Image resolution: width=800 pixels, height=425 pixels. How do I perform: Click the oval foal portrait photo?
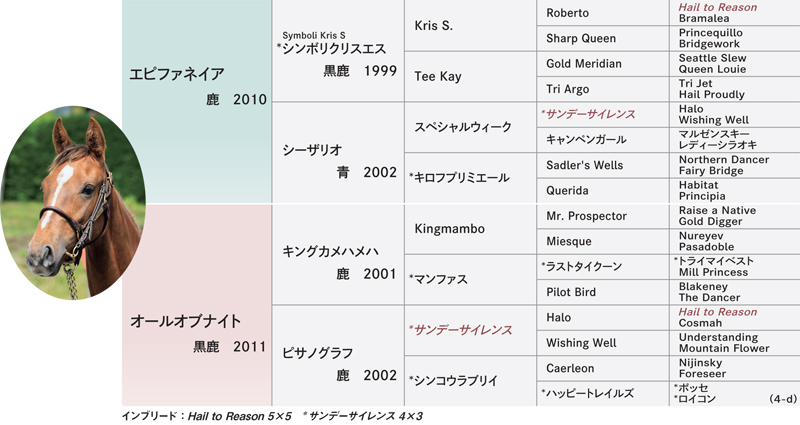[x=73, y=203]
